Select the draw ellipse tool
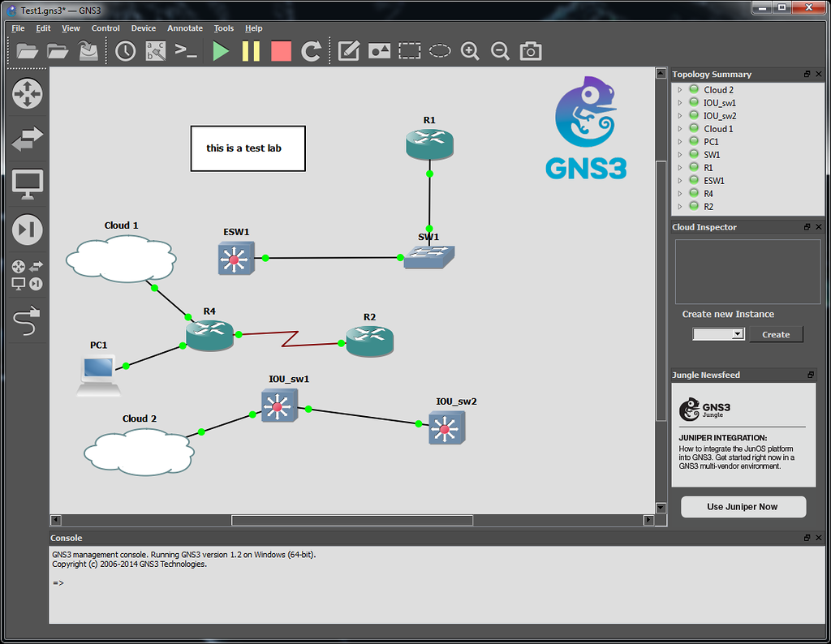Screen dimensions: 831x644 [x=440, y=51]
